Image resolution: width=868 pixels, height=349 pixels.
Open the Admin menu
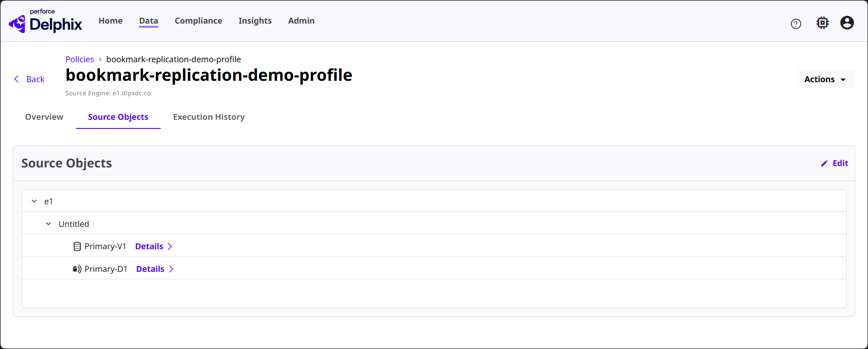(x=301, y=21)
